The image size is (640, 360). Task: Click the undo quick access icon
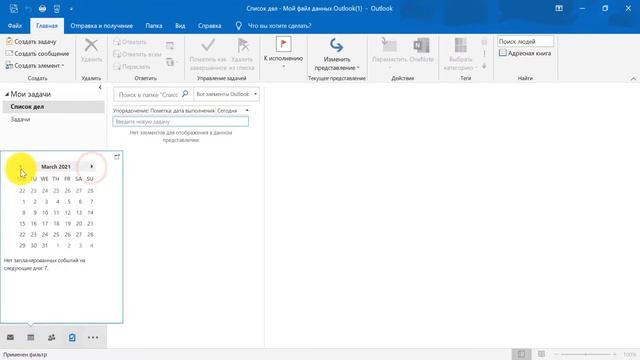tap(28, 8)
